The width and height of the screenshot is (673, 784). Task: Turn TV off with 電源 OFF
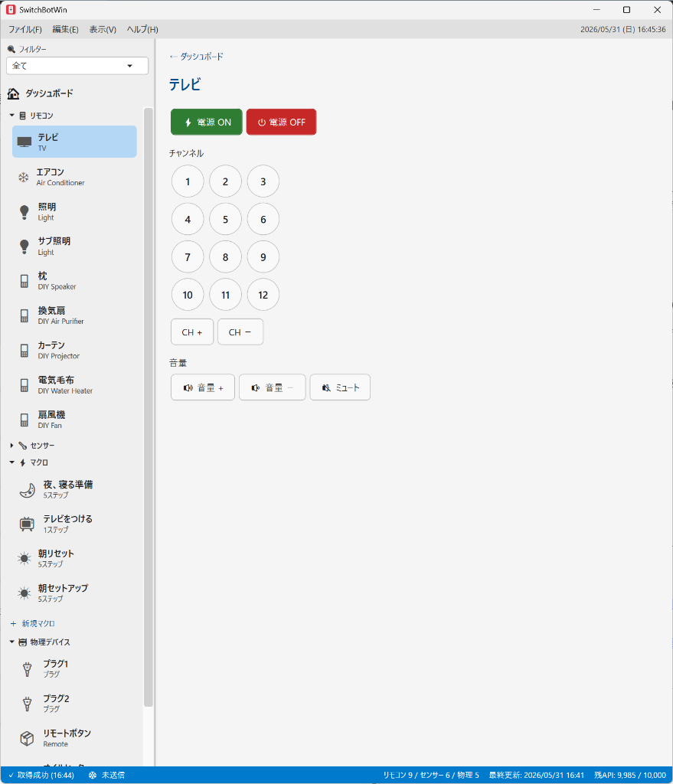pos(282,122)
